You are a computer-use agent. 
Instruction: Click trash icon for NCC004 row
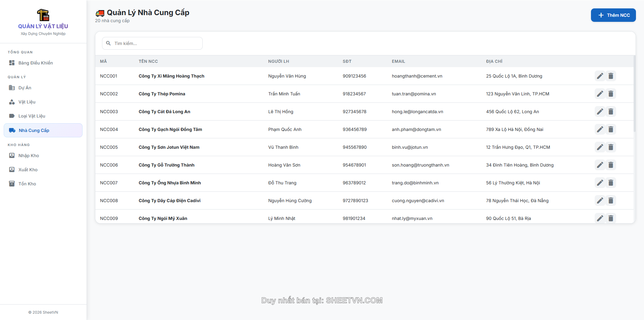pyautogui.click(x=611, y=129)
